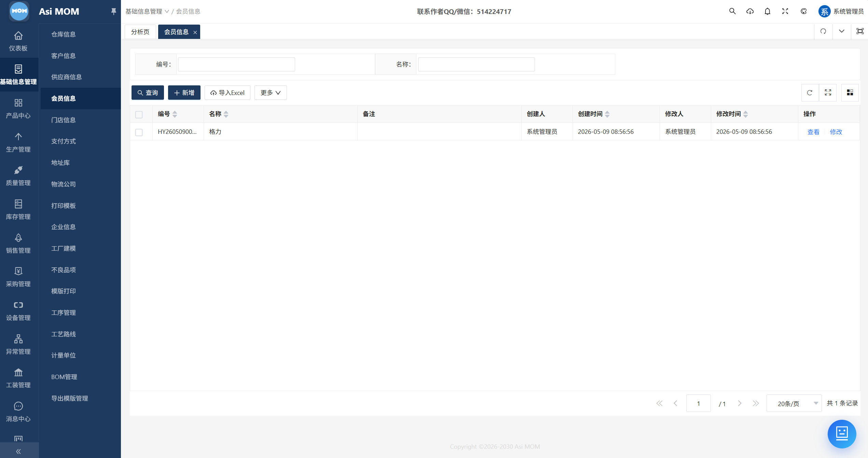Toggle the select-all header checkbox
Image resolution: width=868 pixels, height=458 pixels.
tap(139, 114)
